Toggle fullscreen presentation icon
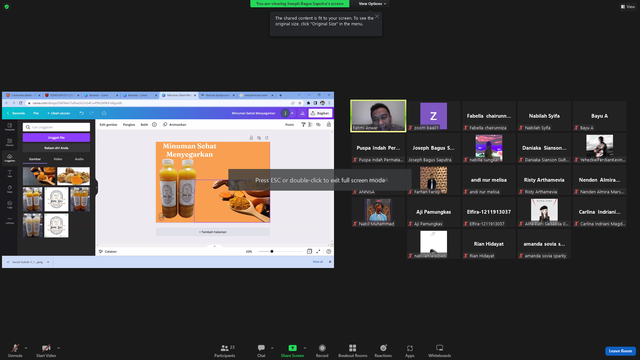Viewport: 640px width, 360px height. 318,251
